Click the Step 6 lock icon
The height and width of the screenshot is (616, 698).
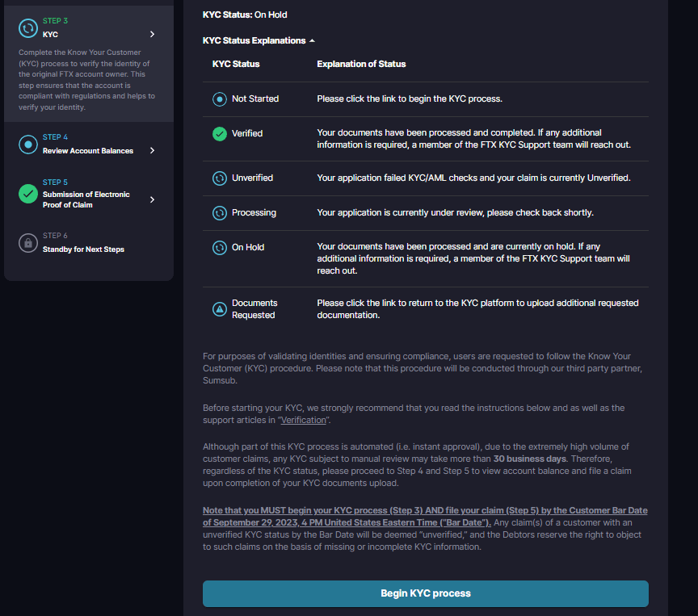click(x=28, y=242)
